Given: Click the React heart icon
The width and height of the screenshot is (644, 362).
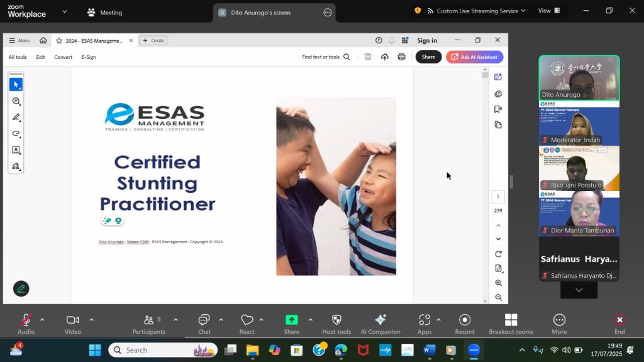Looking at the screenshot, I should coord(247,321).
